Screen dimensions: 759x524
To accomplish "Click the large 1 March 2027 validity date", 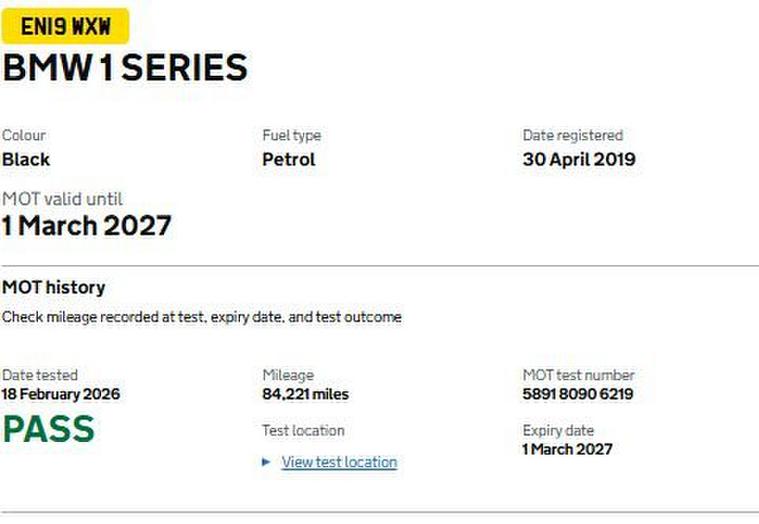I will click(86, 225).
